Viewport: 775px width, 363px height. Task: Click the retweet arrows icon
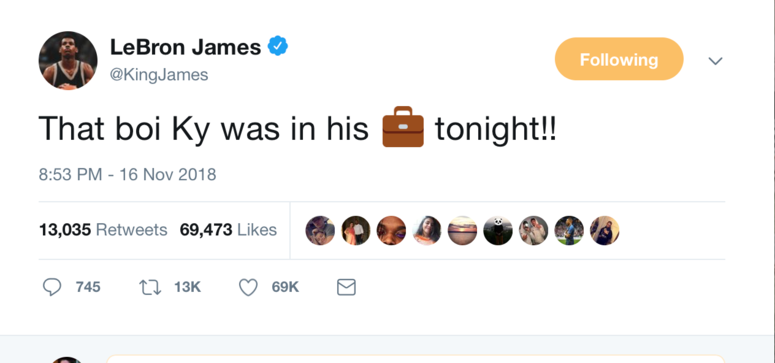click(x=150, y=287)
